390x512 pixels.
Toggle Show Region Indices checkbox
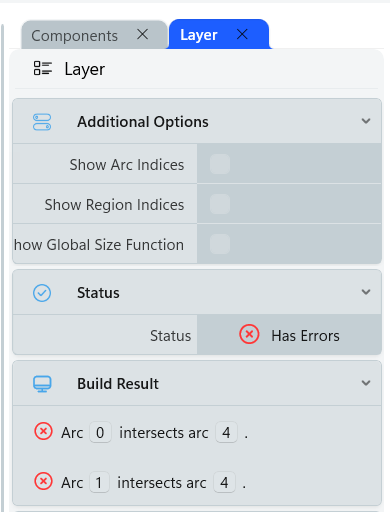(x=220, y=204)
